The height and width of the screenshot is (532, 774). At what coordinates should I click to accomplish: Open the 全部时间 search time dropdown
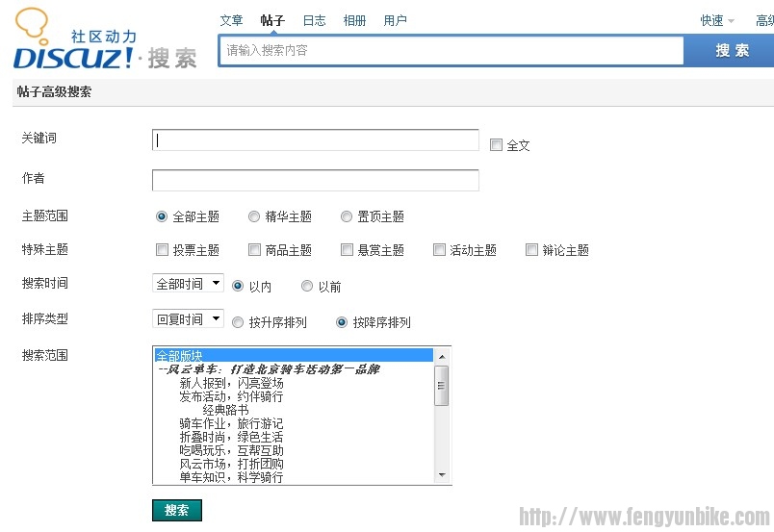click(x=188, y=283)
